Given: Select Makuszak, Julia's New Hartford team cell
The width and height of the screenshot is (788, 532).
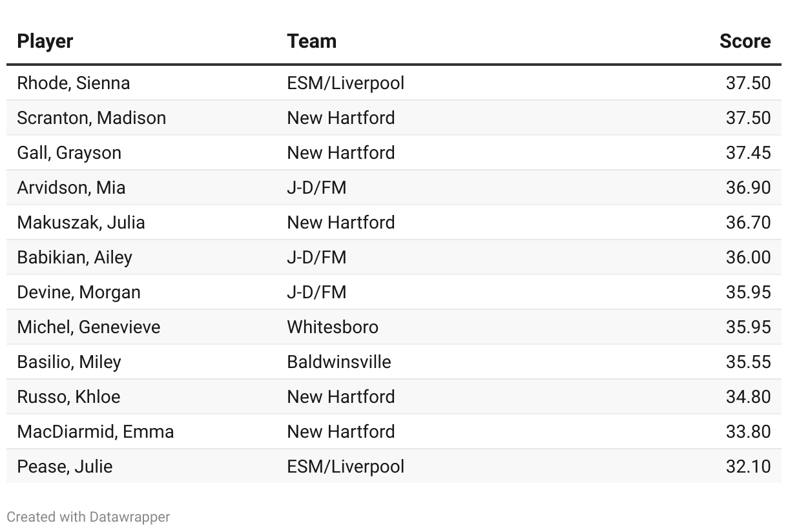Looking at the screenshot, I should [340, 223].
